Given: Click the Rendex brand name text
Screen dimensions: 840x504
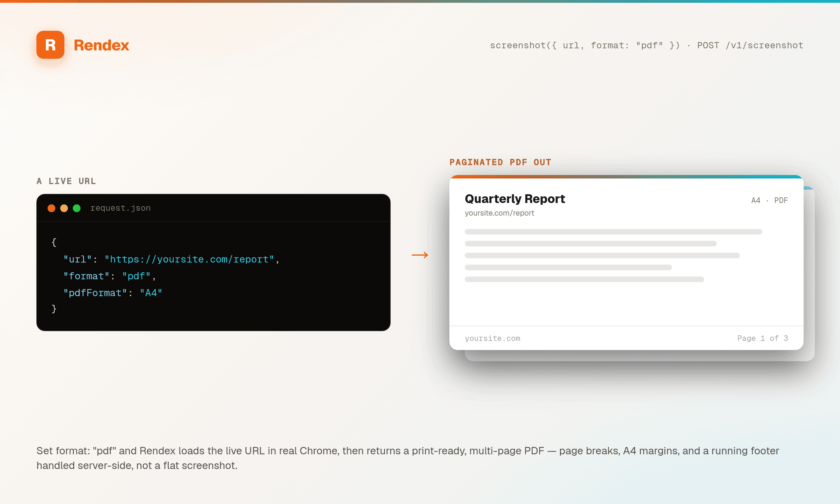Looking at the screenshot, I should 101,45.
